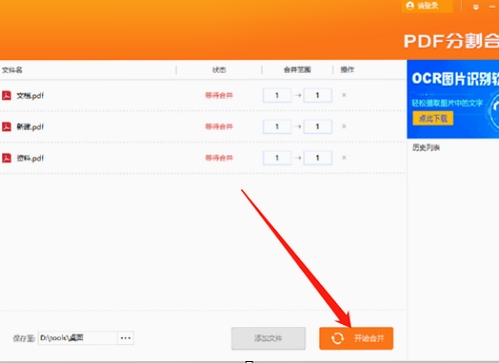Click the refresh icon on 开始合并 button
499x363 pixels.
pos(337,338)
